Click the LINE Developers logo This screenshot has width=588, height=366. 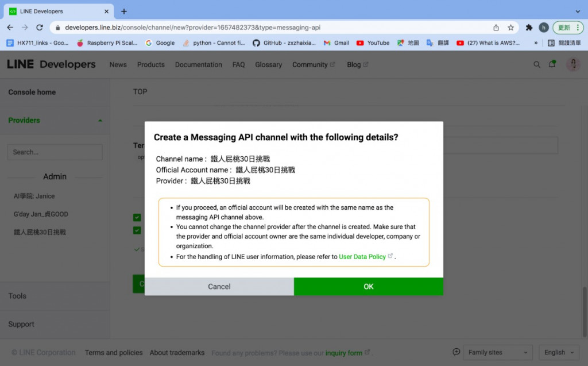[51, 64]
